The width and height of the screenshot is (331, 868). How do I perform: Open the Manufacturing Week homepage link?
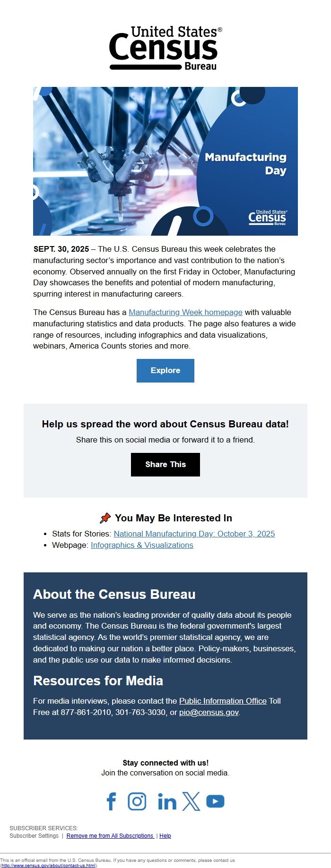click(185, 312)
